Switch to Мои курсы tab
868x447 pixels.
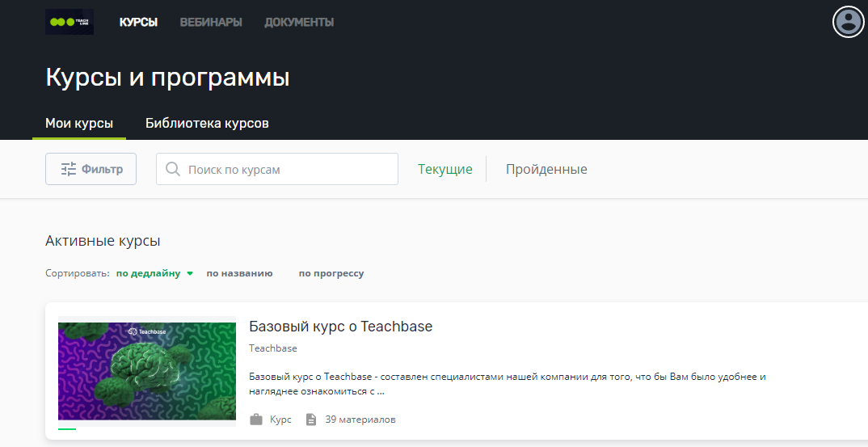click(x=79, y=123)
